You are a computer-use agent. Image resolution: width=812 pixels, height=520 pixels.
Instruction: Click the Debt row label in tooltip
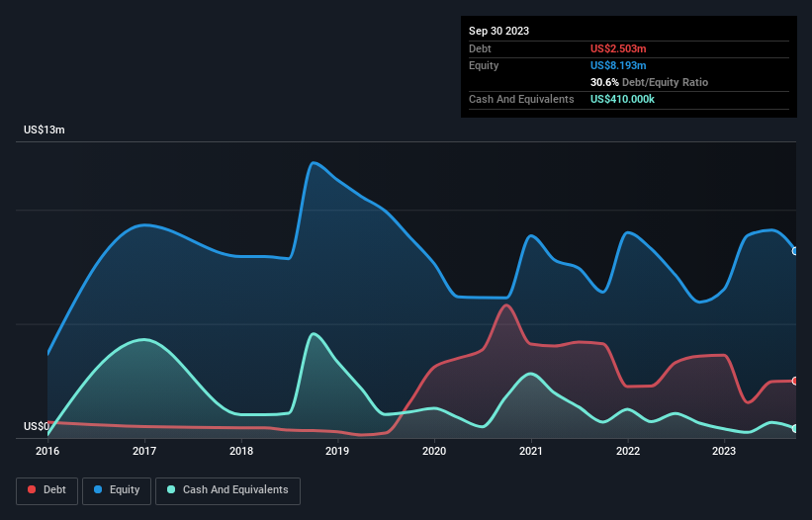pyautogui.click(x=480, y=48)
